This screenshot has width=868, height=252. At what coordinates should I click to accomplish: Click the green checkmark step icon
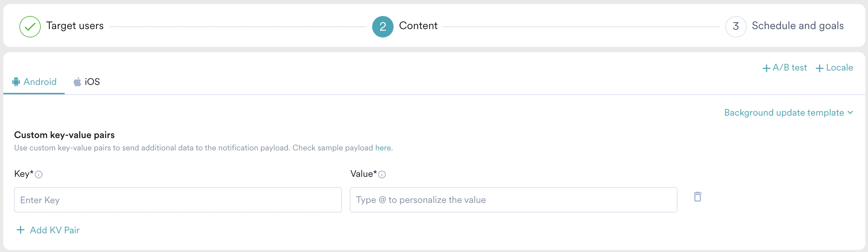coord(30,27)
